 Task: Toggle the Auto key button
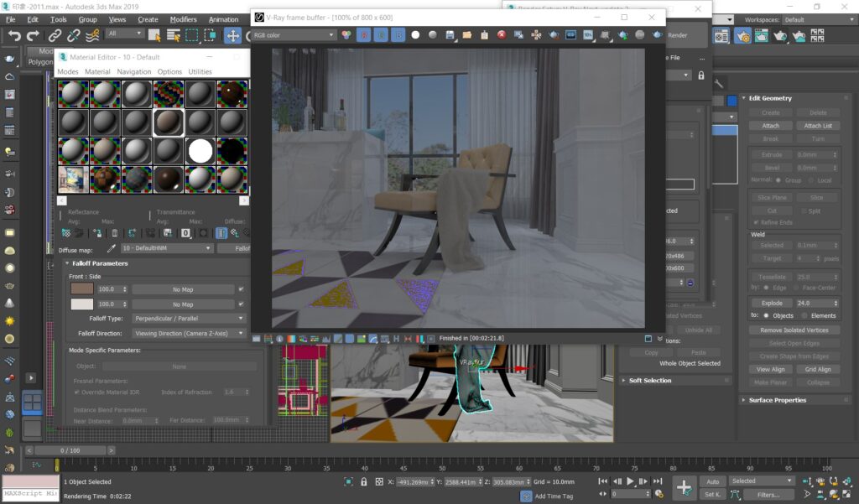(712, 481)
